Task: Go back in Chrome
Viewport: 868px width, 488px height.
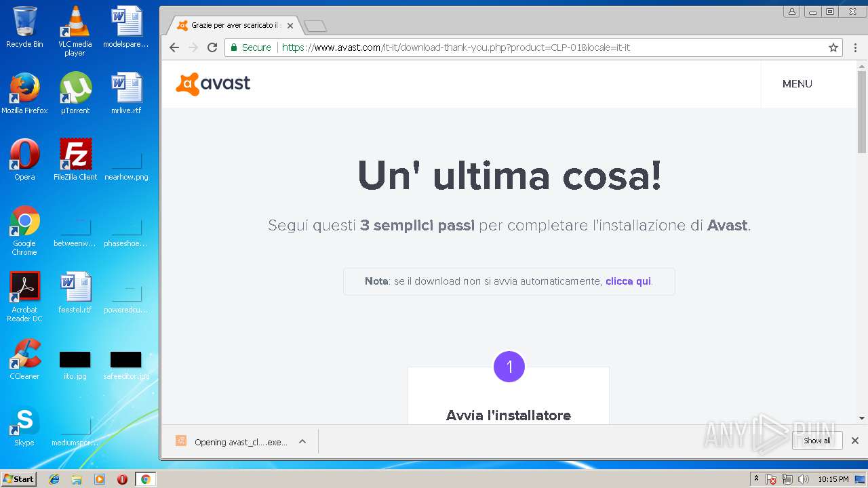Action: [x=174, y=47]
